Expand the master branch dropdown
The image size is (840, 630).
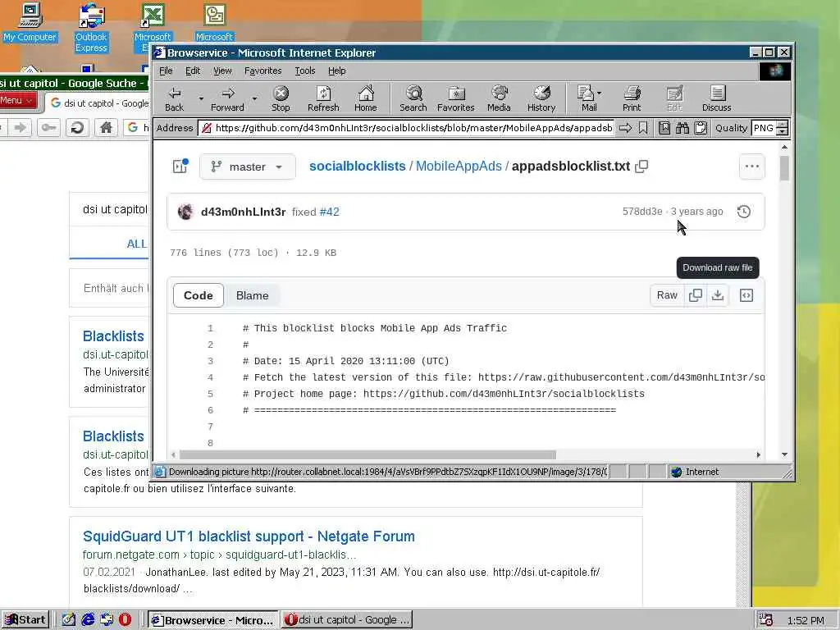tap(247, 167)
